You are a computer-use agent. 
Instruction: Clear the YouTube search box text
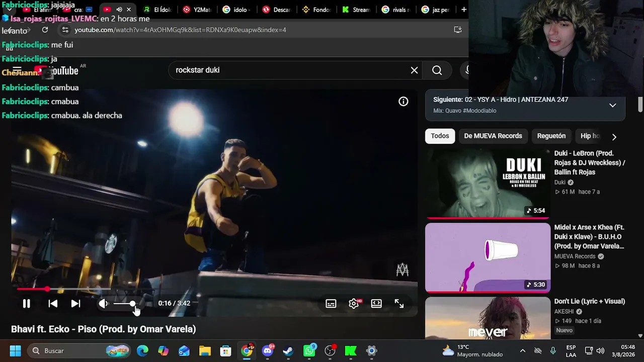414,70
